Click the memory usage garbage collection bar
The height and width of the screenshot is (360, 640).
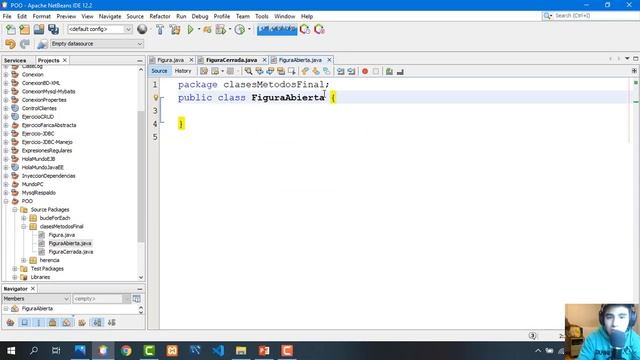point(277,29)
